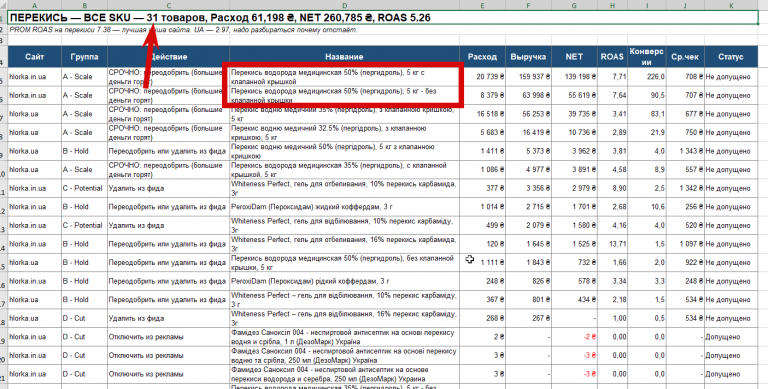Select cell with average check 256 ₴
The image size is (768, 389).
[x=685, y=207]
